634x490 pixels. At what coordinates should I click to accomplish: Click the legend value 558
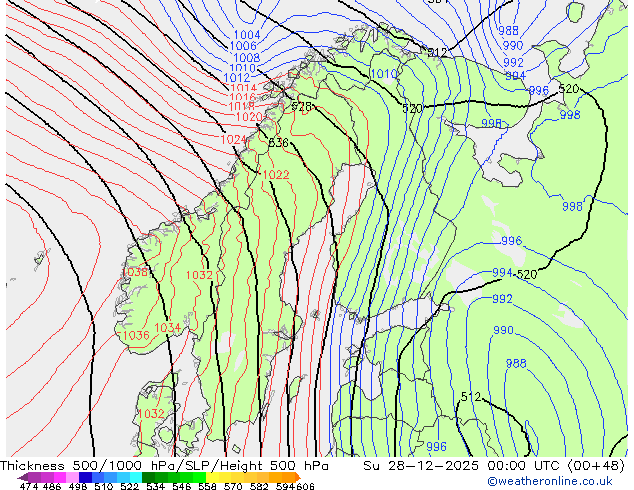click(207, 486)
